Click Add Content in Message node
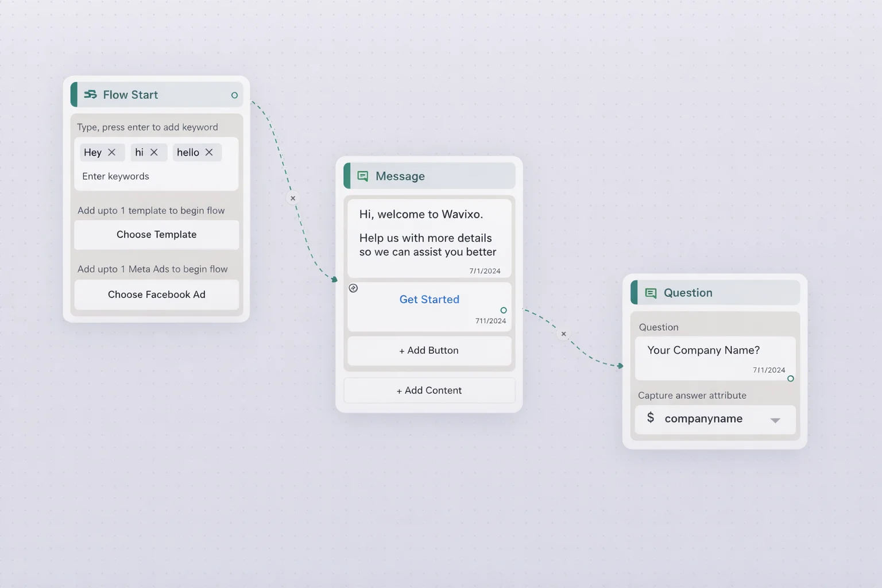This screenshot has width=882, height=588. pyautogui.click(x=429, y=390)
